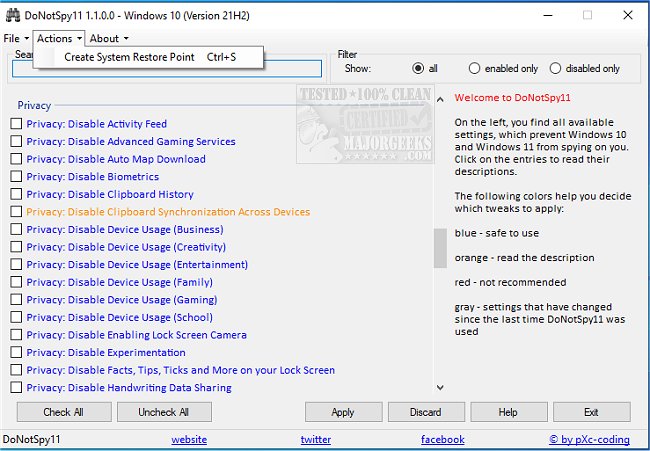This screenshot has width=650, height=451.
Task: Tick Disable Clipboard Synchronization Across Devices checkbox
Action: pyautogui.click(x=16, y=211)
